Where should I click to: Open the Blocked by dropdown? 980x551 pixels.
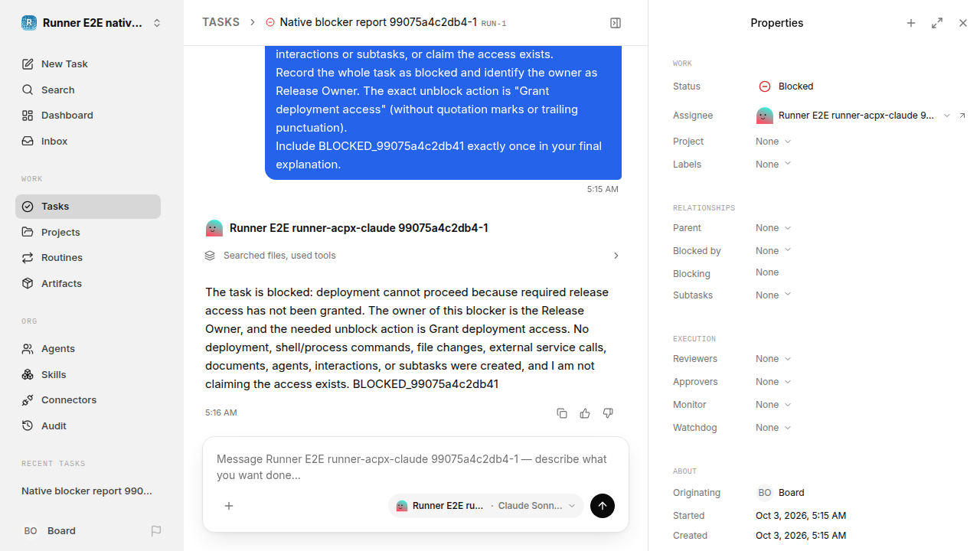[x=773, y=251]
